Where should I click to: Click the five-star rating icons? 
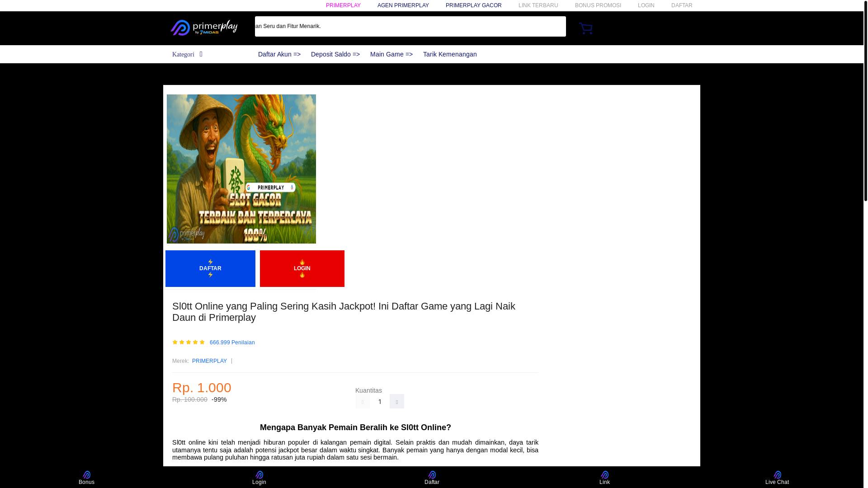point(189,342)
